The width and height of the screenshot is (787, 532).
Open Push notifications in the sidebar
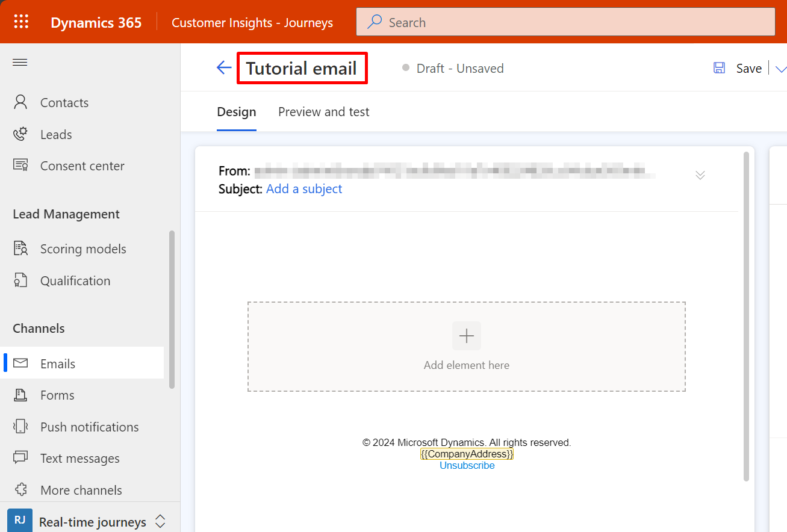click(90, 427)
